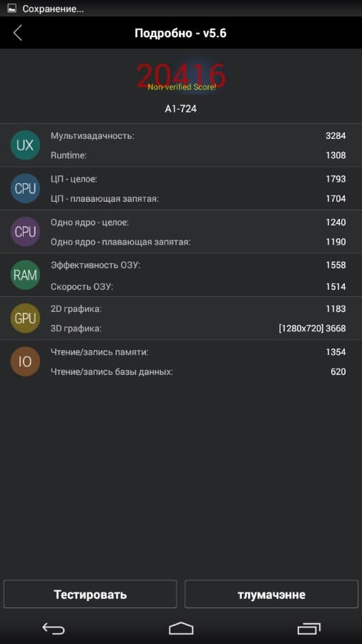Screen dimensions: 362x644
Task: Select the teal UX category icon
Action: (x=25, y=145)
